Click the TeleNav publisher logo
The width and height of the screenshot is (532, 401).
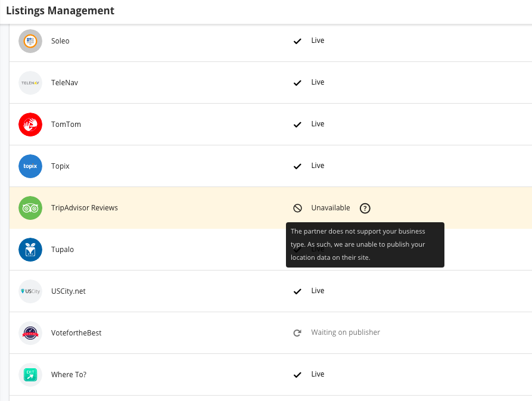(x=30, y=83)
